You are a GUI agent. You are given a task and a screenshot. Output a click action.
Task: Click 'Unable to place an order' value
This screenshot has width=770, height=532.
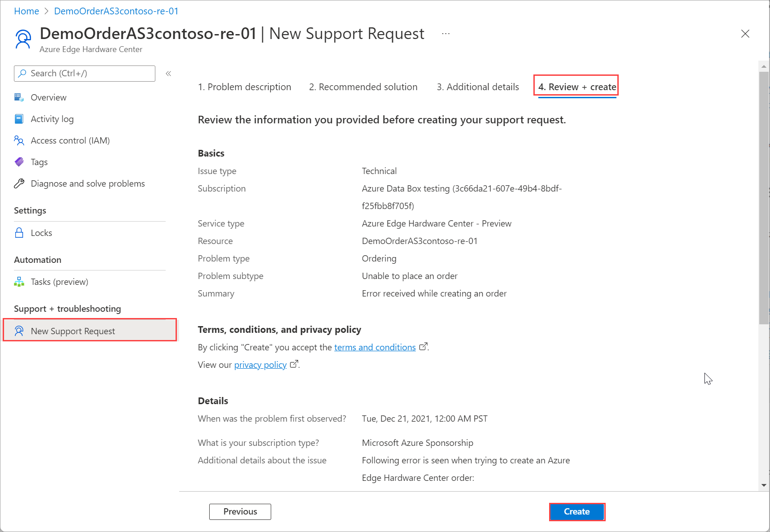(409, 276)
